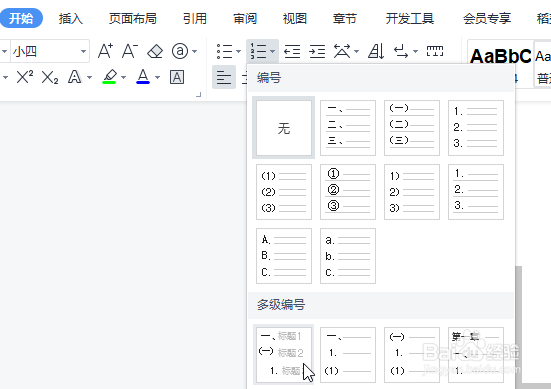
Task: Click the character border boxed A icon
Action: [177, 77]
